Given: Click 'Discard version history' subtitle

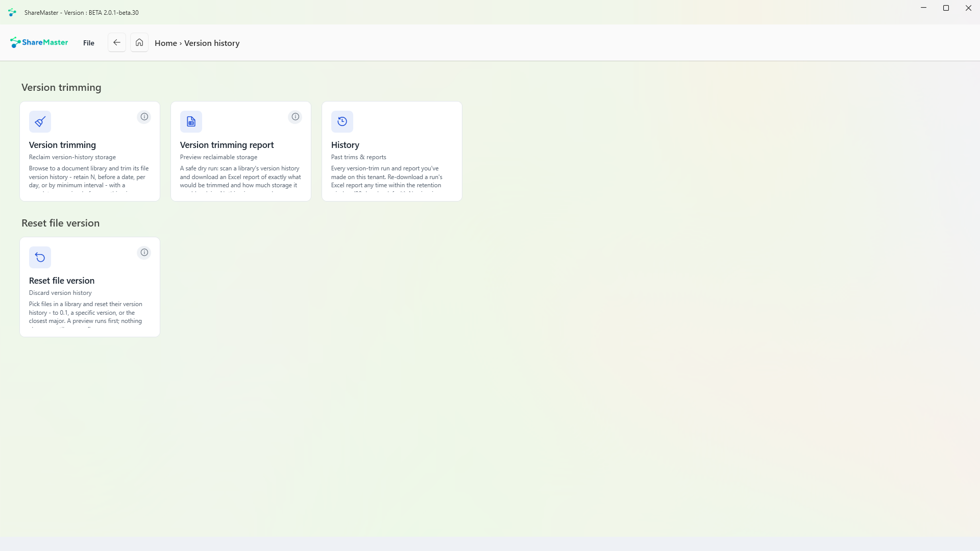Looking at the screenshot, I should click(60, 293).
